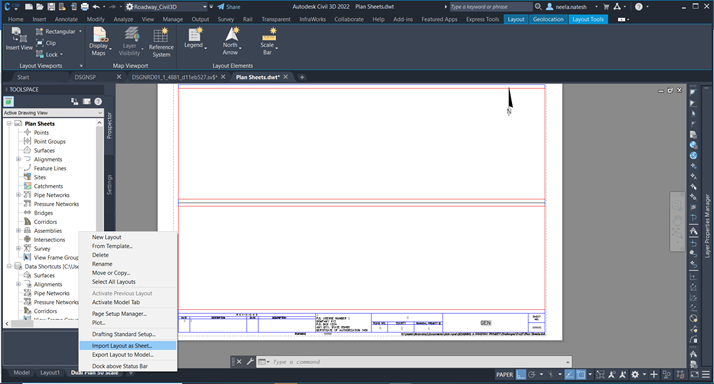
Task: Click the Toolspace help icon
Action: click(x=98, y=102)
